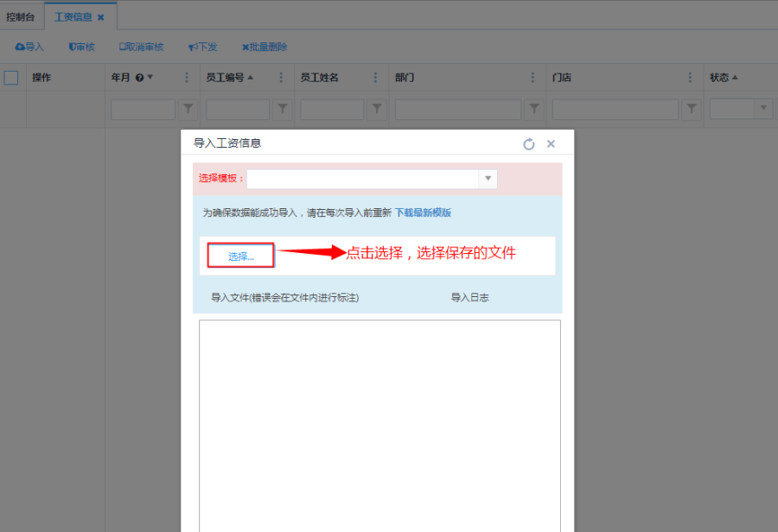The width and height of the screenshot is (778, 532).
Task: Click the 部门 filter input field
Action: [x=458, y=109]
